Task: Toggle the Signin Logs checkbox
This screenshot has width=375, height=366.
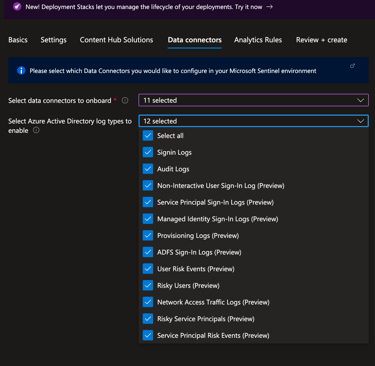Action: coord(148,152)
